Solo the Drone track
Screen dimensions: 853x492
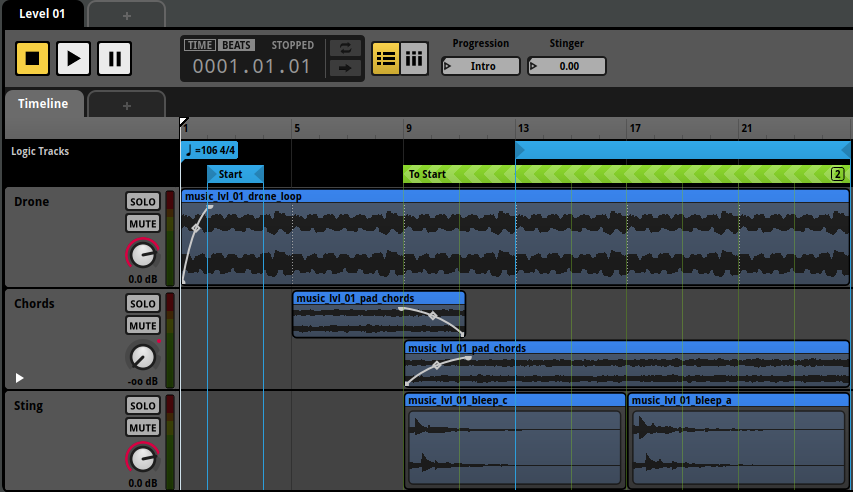coord(143,201)
